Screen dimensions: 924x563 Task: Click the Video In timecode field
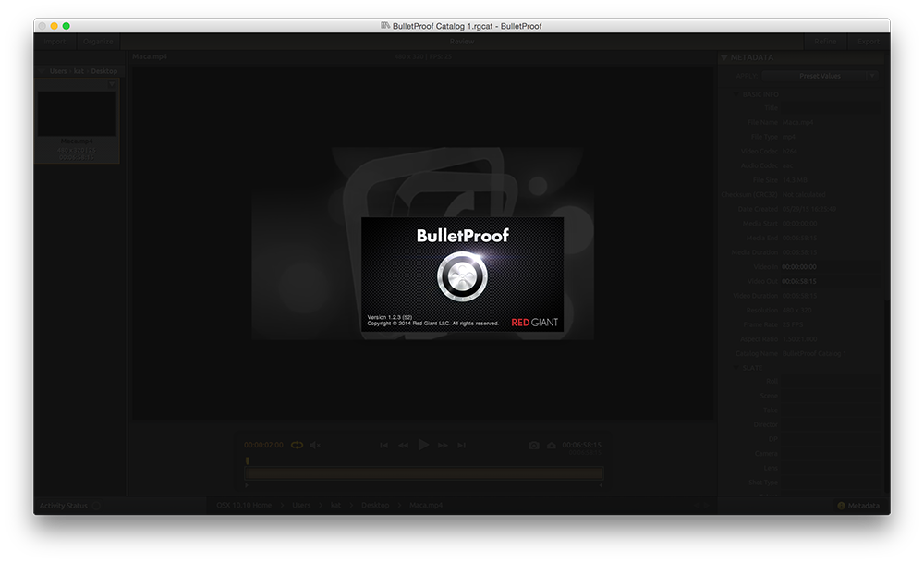[832, 267]
